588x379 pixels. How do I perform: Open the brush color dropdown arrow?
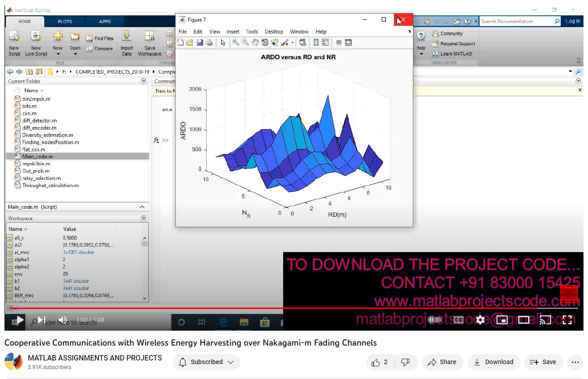292,43
